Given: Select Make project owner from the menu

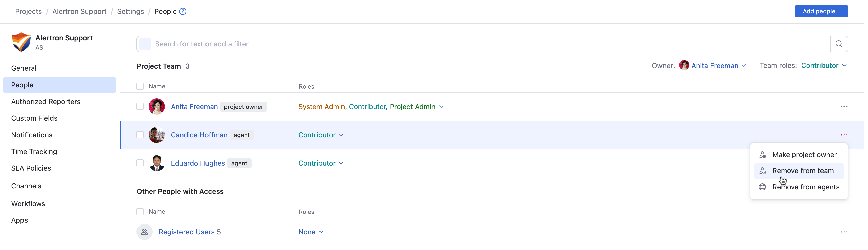Looking at the screenshot, I should click(798, 155).
